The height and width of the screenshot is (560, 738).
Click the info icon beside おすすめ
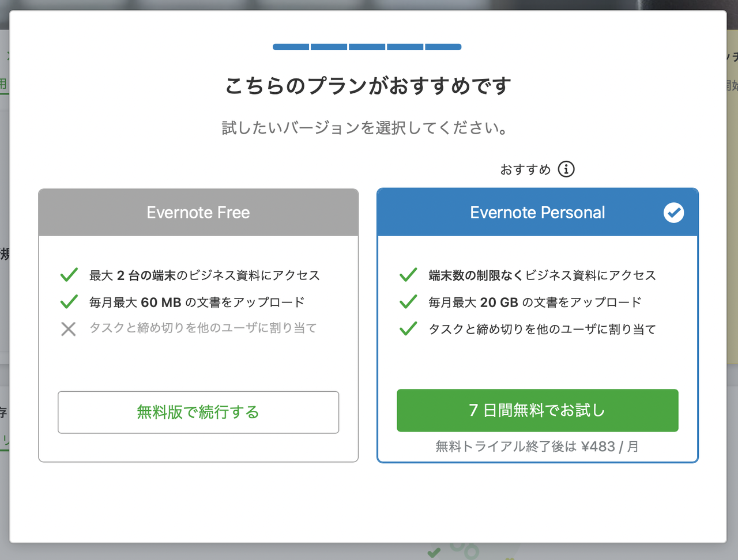coord(566,169)
